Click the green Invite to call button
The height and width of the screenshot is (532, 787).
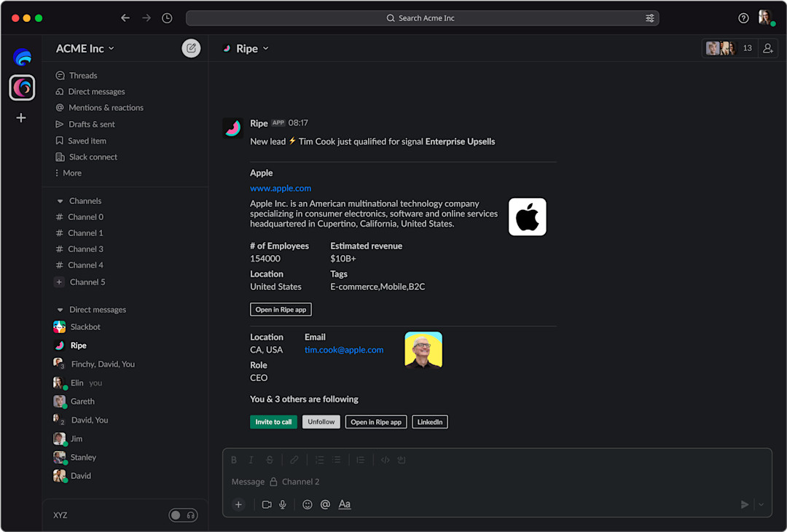[273, 422]
